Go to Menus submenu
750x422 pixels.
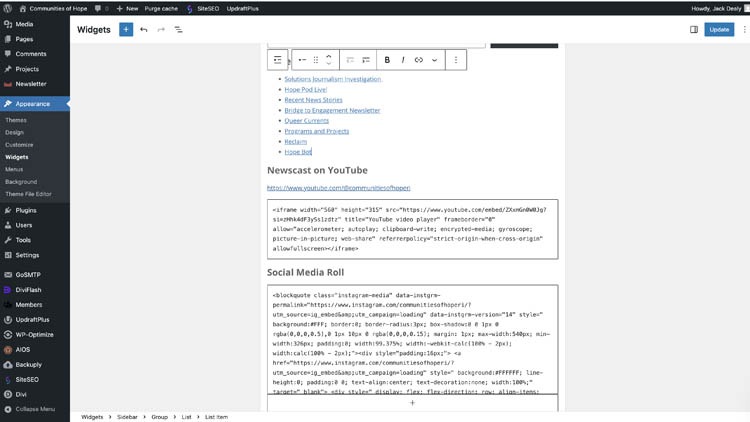pos(14,169)
